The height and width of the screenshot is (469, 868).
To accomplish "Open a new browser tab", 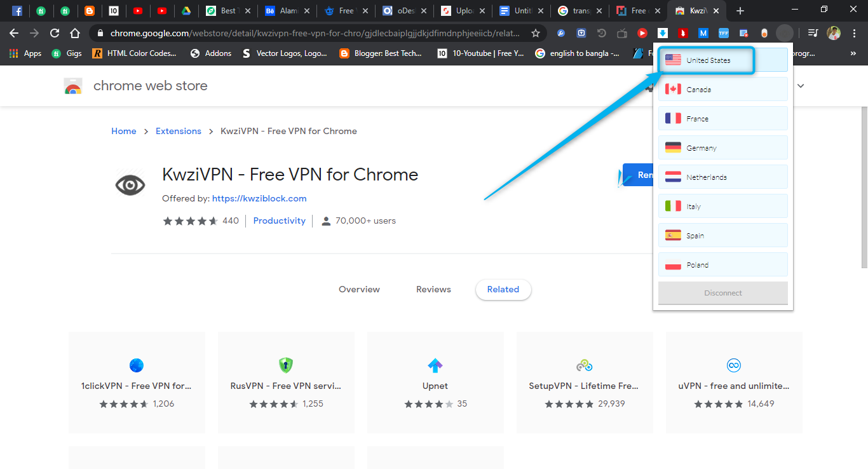I will [x=740, y=11].
